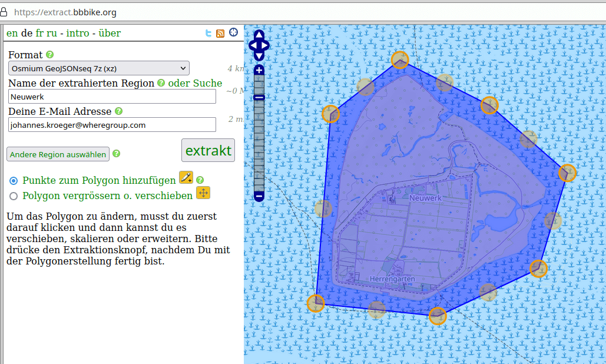The width and height of the screenshot is (606, 364).
Task: Follow the 'oder Suche' link
Action: (195, 83)
